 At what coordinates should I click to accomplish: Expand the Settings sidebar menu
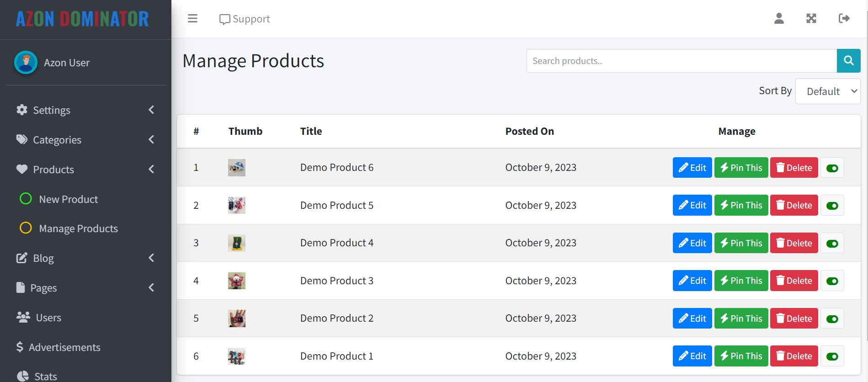click(x=51, y=110)
